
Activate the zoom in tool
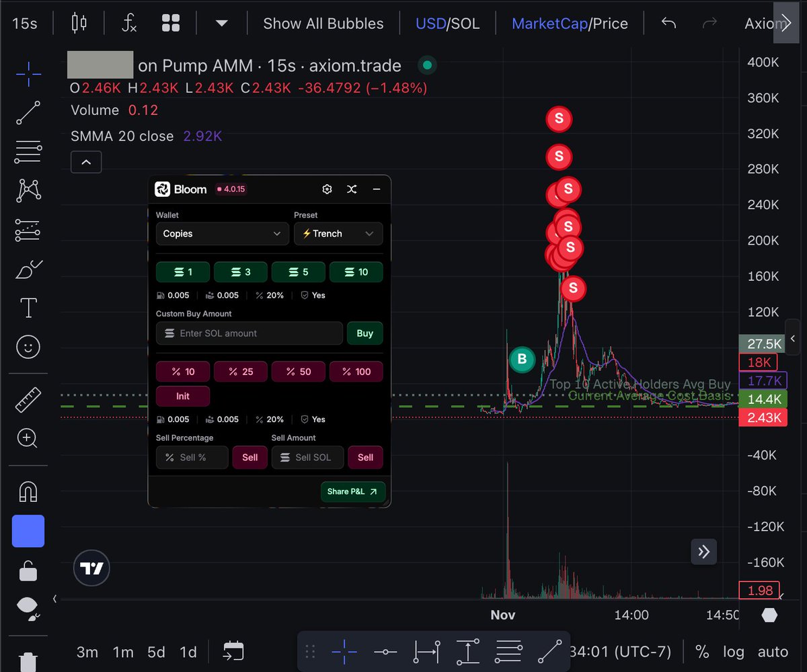click(x=28, y=439)
